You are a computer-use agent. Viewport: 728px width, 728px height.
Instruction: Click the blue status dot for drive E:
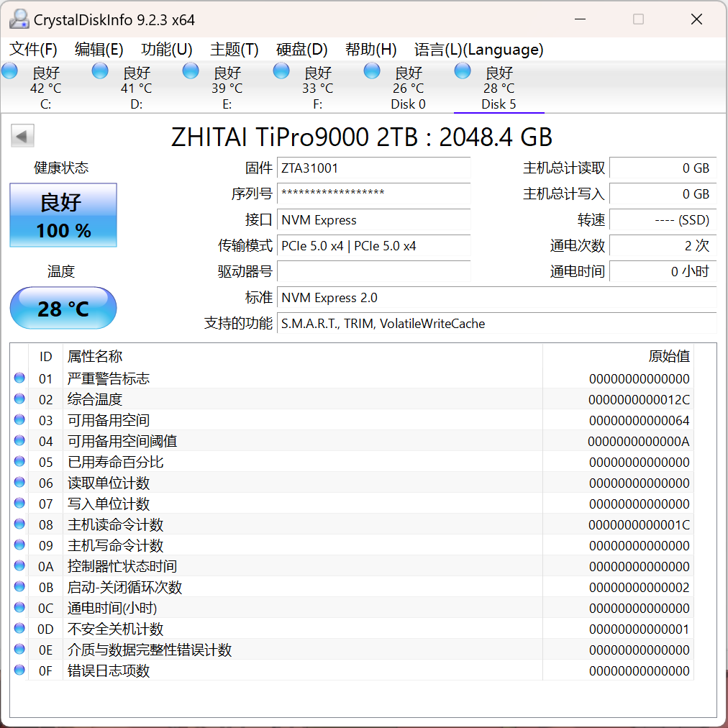[x=190, y=70]
